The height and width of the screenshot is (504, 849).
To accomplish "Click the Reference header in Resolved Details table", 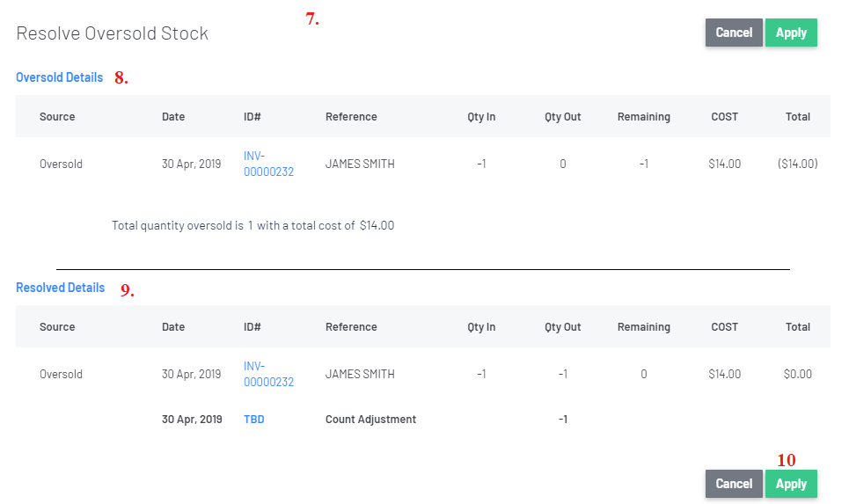I will tap(351, 327).
